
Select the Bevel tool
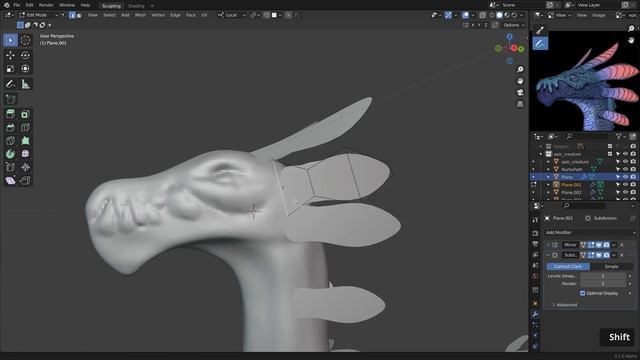click(x=11, y=128)
